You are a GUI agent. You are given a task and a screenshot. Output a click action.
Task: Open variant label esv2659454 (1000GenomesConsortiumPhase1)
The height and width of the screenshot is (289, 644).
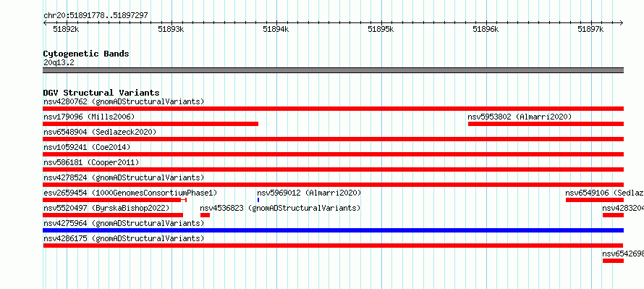(x=130, y=193)
